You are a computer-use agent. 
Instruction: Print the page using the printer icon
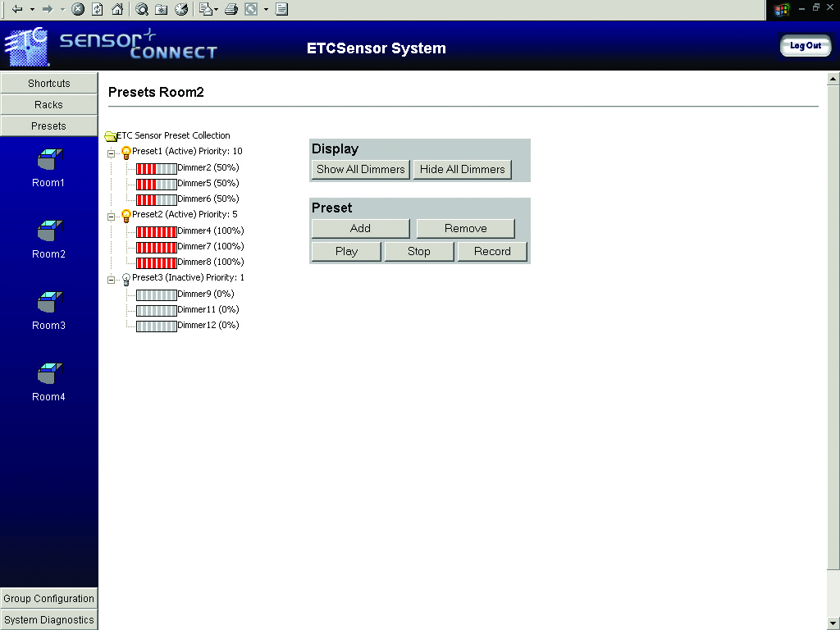click(231, 9)
